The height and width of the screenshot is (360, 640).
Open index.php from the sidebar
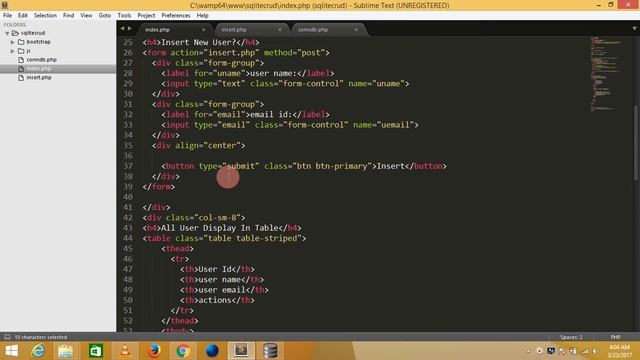38,69
